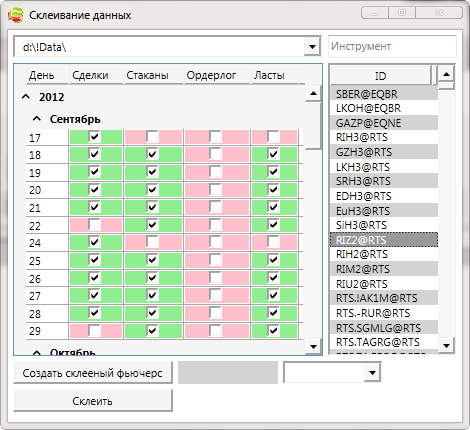Screen dimensions: 470x430
Task: Click the instrument list scroll up arrow
Action: pyautogui.click(x=446, y=74)
